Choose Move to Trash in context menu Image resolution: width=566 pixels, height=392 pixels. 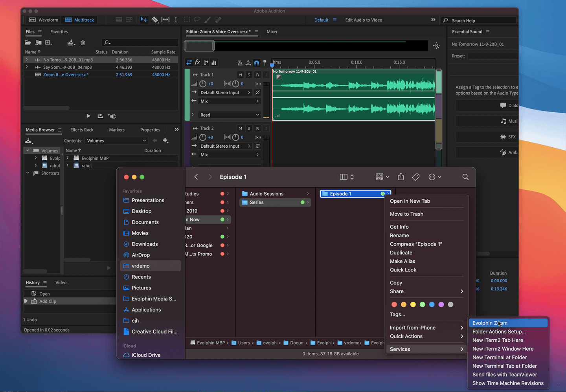[406, 214]
